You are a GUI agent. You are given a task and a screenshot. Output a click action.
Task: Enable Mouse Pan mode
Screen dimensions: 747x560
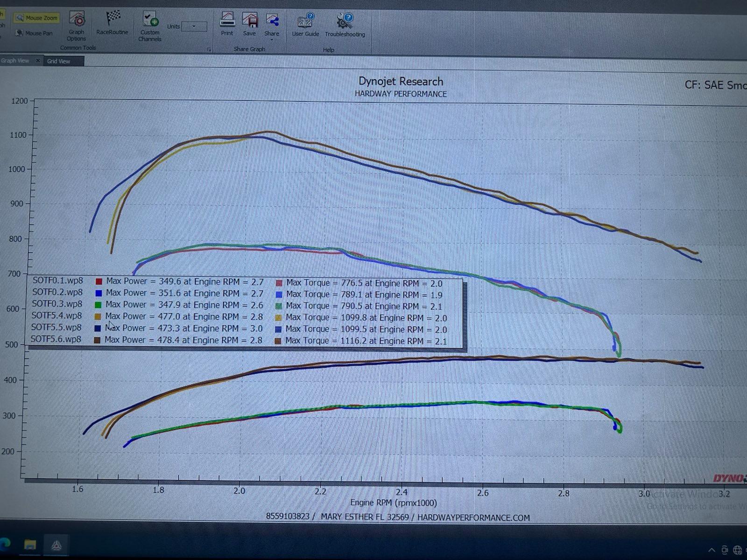(x=35, y=33)
